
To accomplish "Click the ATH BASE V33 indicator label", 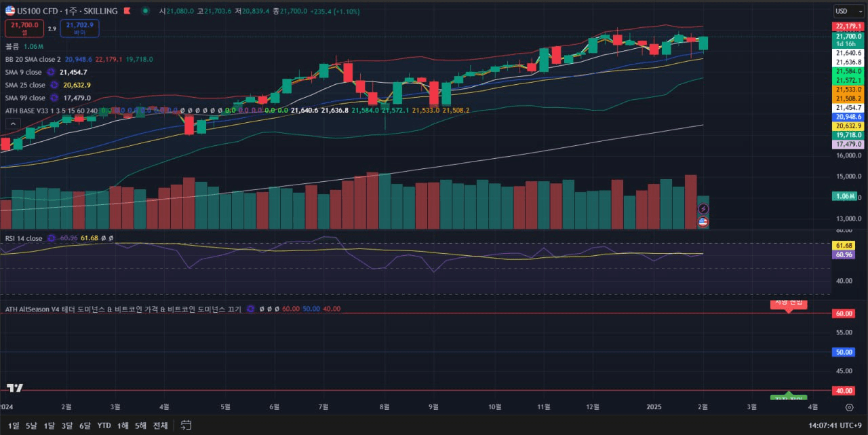I will point(52,111).
